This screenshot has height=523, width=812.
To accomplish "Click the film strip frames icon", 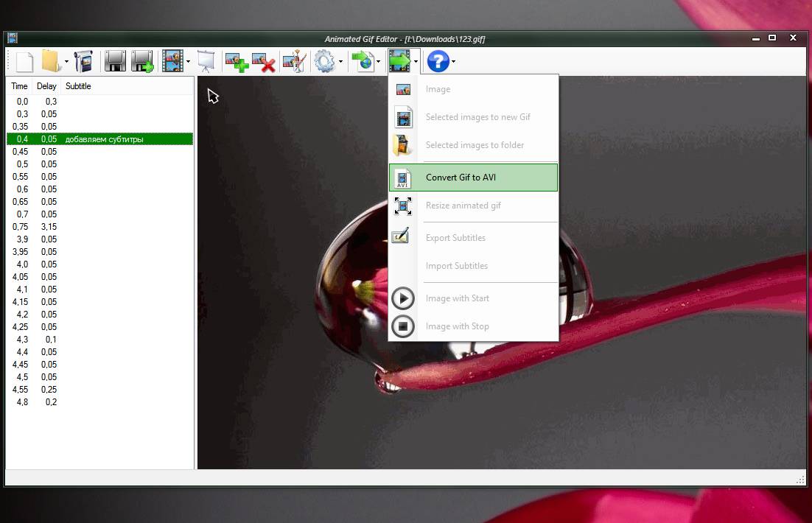I will (x=172, y=62).
